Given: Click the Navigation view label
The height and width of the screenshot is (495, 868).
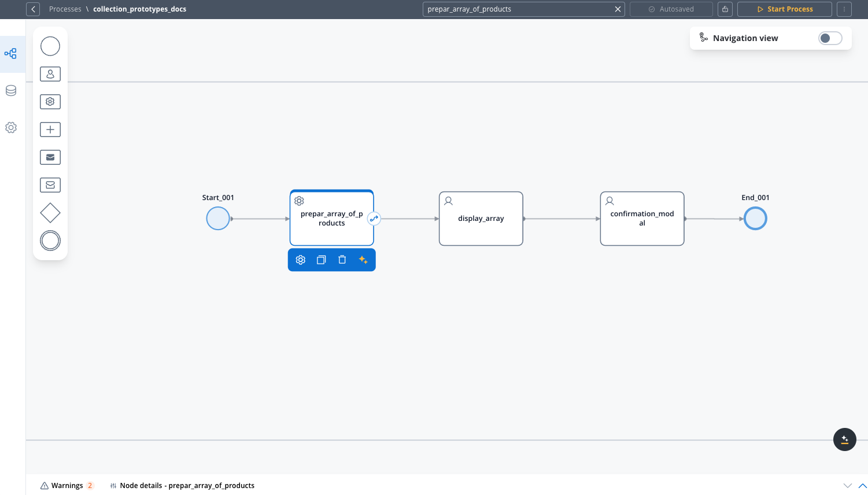Looking at the screenshot, I should click(745, 38).
